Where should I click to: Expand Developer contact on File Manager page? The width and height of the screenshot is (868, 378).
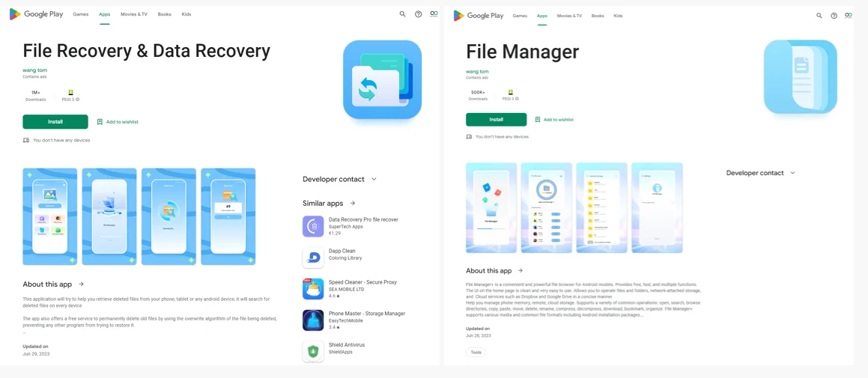coord(792,173)
